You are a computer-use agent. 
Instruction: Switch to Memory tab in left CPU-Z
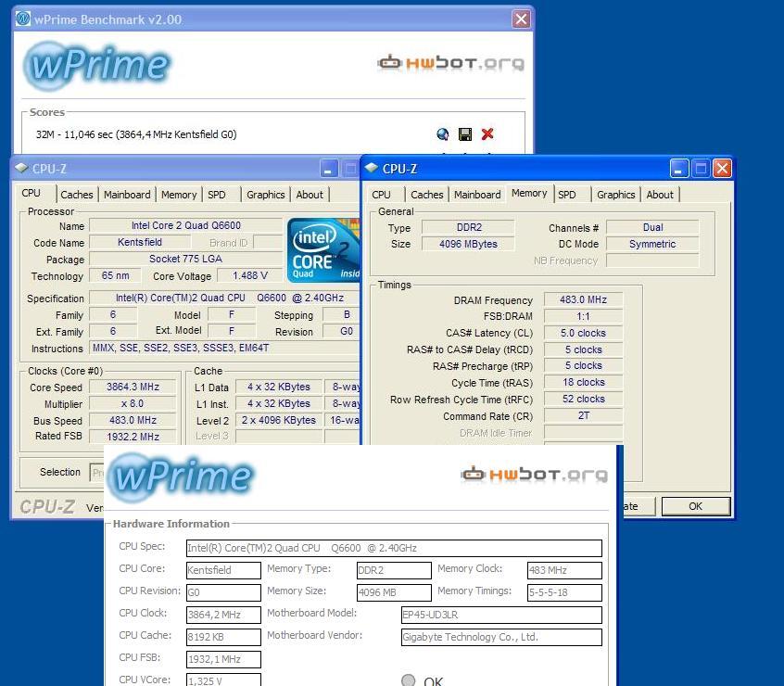click(179, 195)
